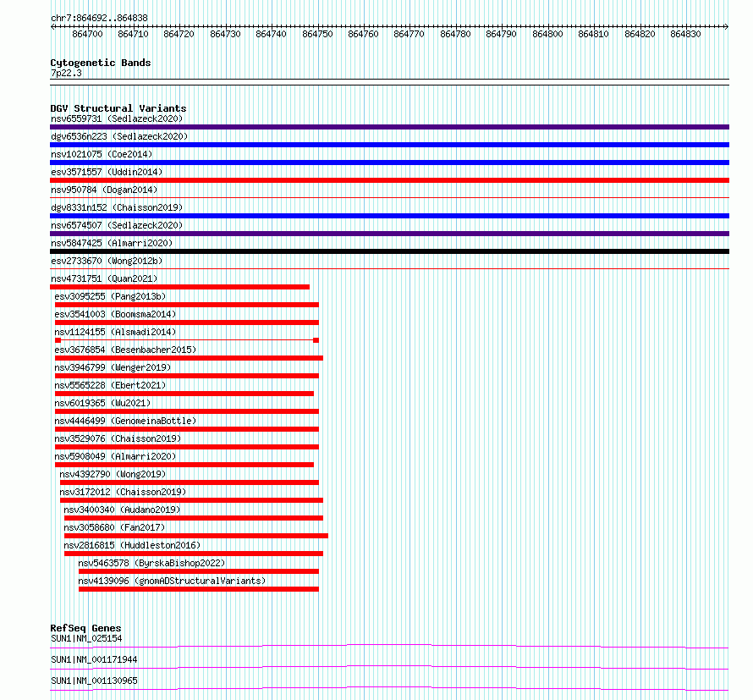Click nsv2816815 (Huddleston2016) label

[132, 545]
